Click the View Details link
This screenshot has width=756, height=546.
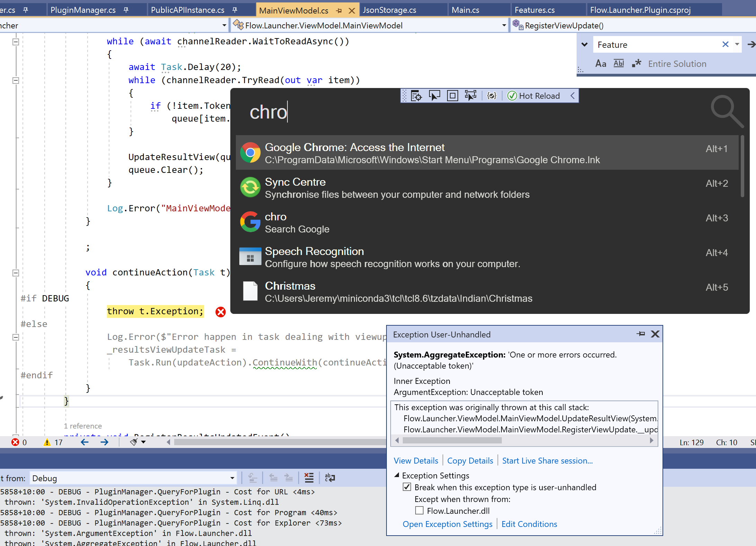tap(416, 461)
